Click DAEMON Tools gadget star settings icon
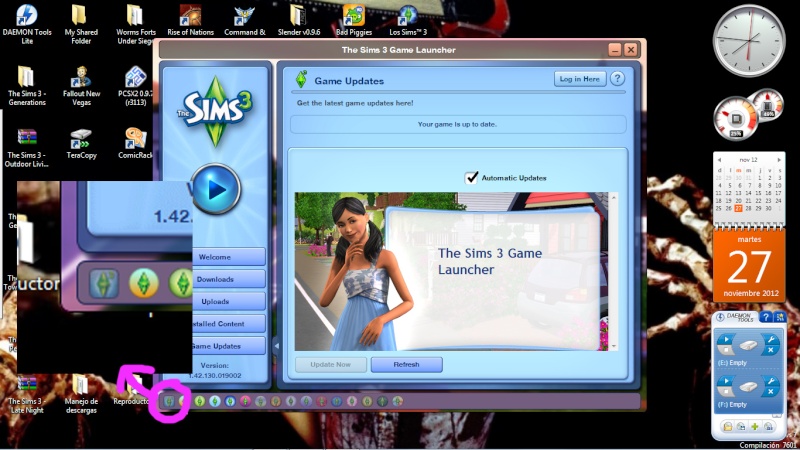Image resolution: width=800 pixels, height=450 pixels. [780, 317]
